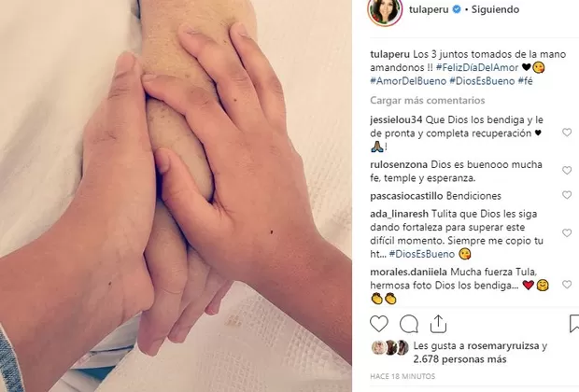Click the Siguiendo follow-status button

(495, 9)
